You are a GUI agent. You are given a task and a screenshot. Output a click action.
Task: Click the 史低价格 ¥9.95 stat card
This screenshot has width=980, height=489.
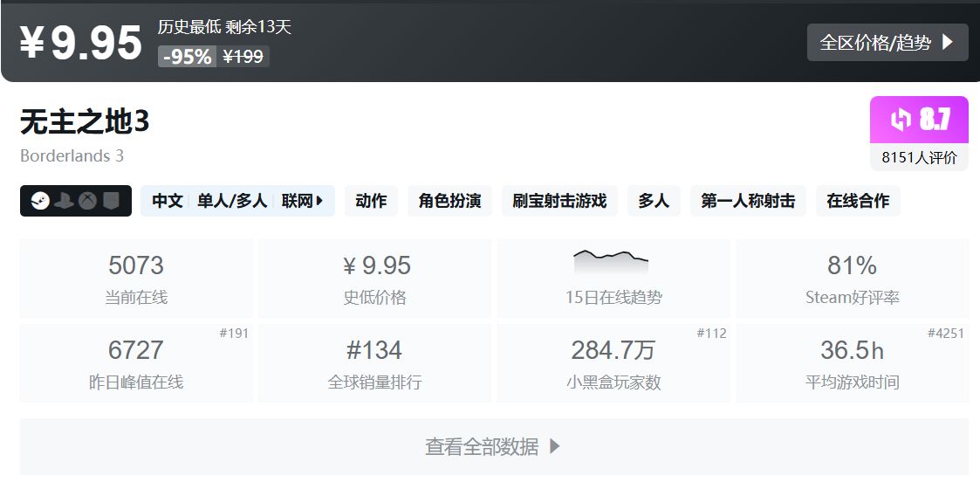click(375, 279)
